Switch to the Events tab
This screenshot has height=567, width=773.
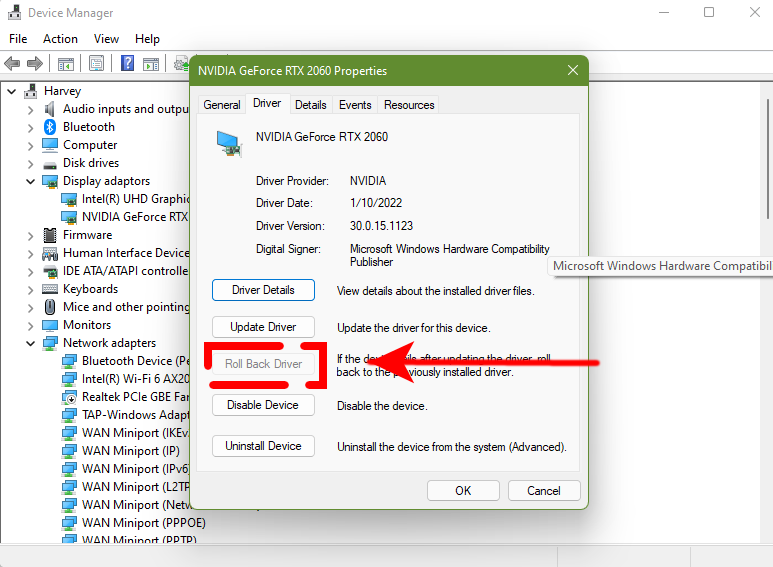click(355, 105)
